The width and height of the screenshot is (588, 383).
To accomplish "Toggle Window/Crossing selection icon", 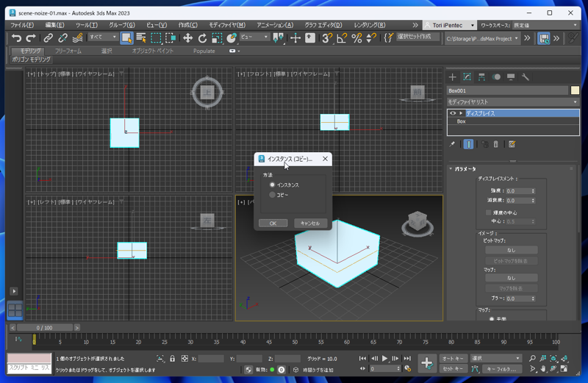I will (x=171, y=38).
